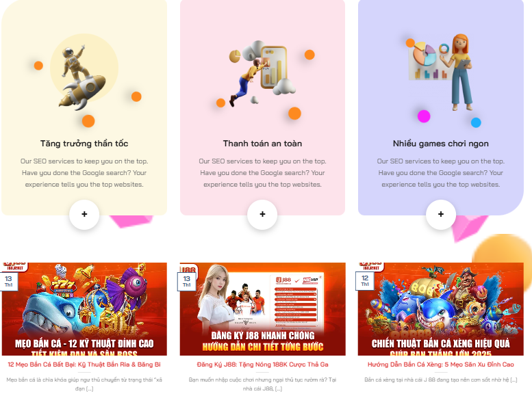This screenshot has width=532, height=398.
Task: Open article link Hướng Dẫn Bắn Cá Xèng
Action: pos(441,364)
